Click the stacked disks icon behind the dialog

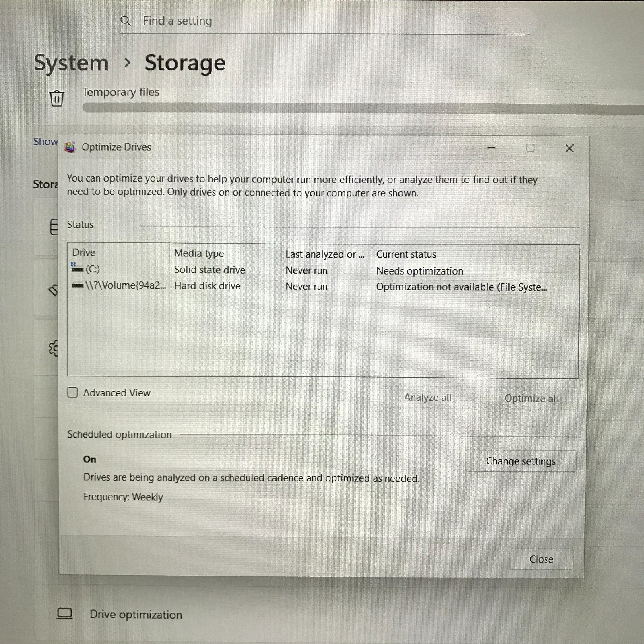54,227
